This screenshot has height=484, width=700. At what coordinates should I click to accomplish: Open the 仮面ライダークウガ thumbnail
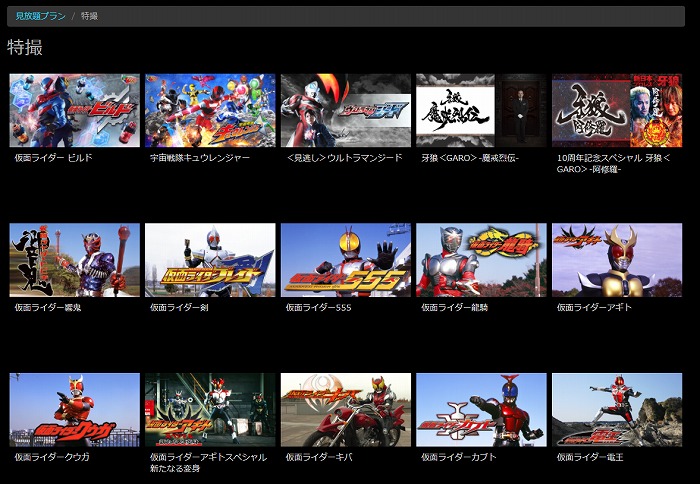(75, 410)
